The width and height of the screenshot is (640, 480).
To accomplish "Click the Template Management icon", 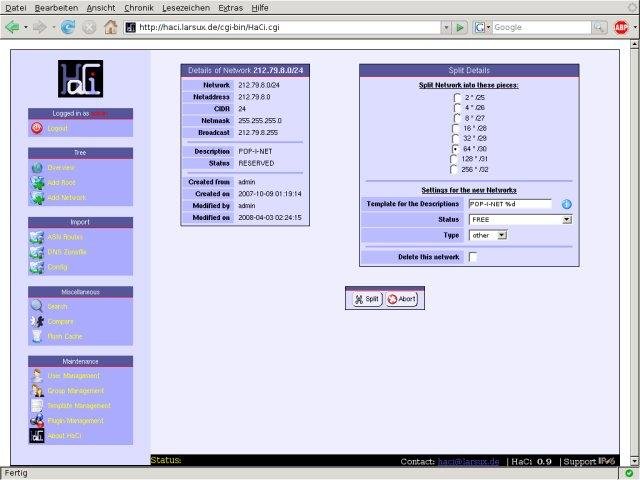I will coord(37,405).
